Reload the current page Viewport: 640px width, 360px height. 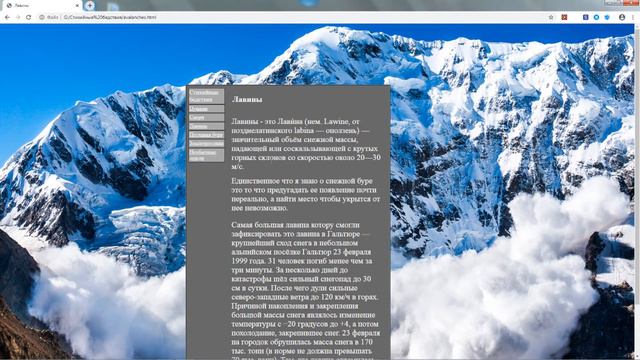(x=28, y=17)
